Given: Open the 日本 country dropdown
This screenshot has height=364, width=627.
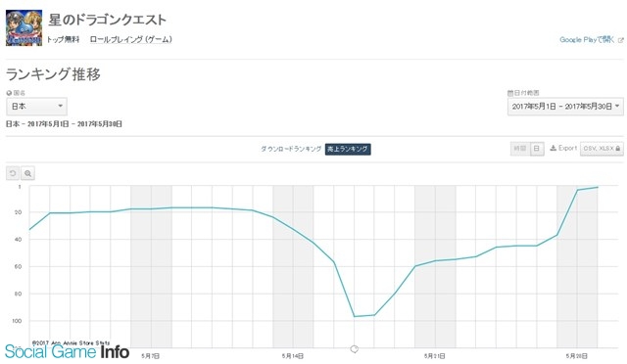Looking at the screenshot, I should point(37,107).
